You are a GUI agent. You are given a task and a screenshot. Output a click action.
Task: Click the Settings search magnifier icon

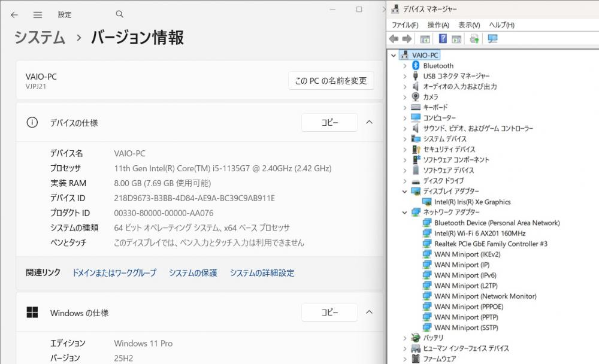[x=120, y=14]
